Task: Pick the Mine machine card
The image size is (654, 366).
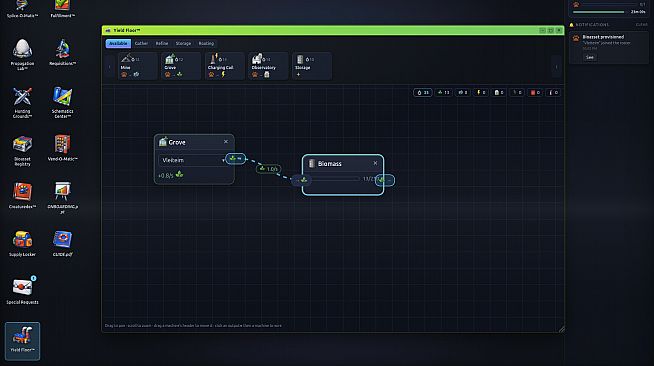Action: point(138,66)
